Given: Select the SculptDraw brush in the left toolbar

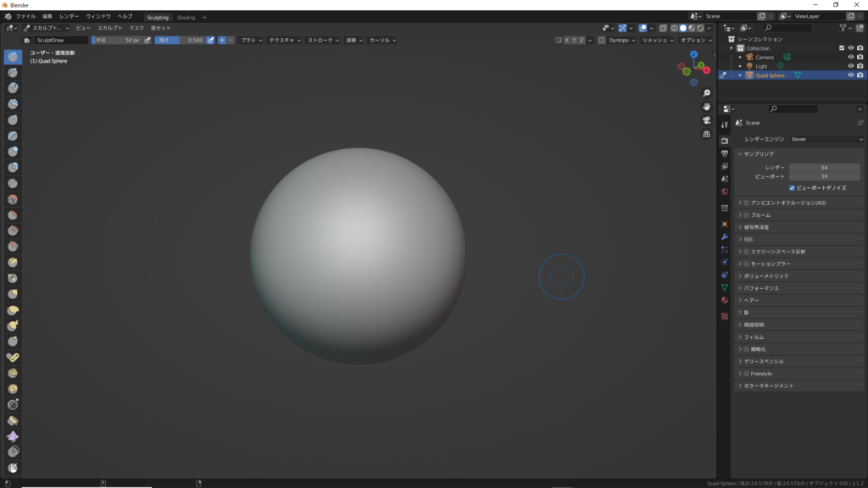Looking at the screenshot, I should pyautogui.click(x=11, y=58).
